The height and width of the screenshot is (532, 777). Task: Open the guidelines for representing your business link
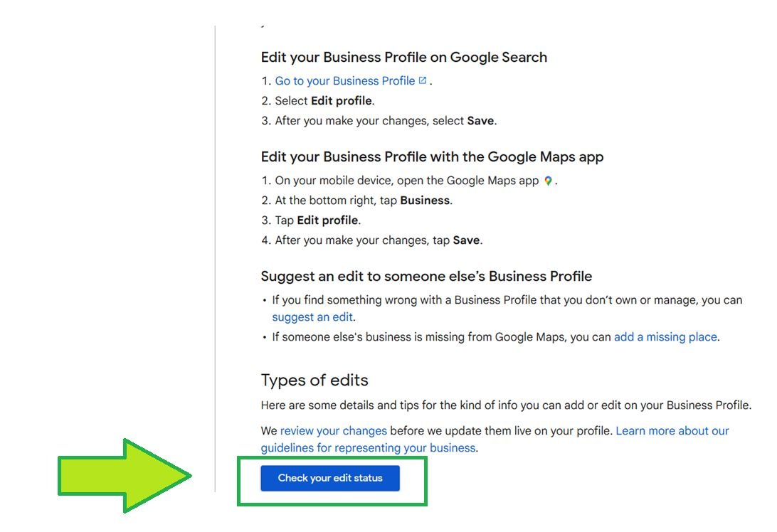point(367,447)
